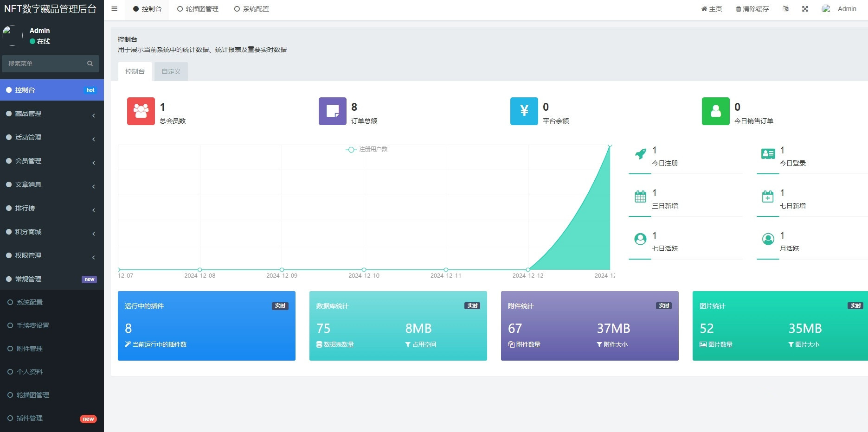Expand the 会员管理 sidebar menu

51,161
